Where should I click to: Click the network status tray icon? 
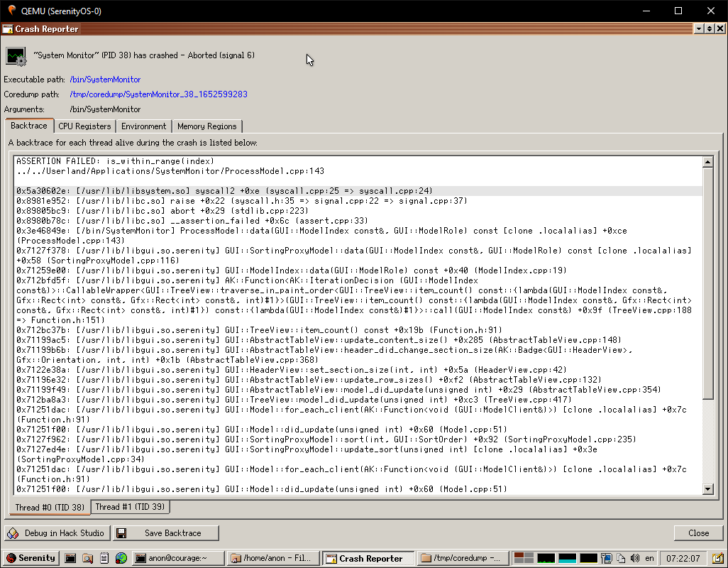point(605,559)
